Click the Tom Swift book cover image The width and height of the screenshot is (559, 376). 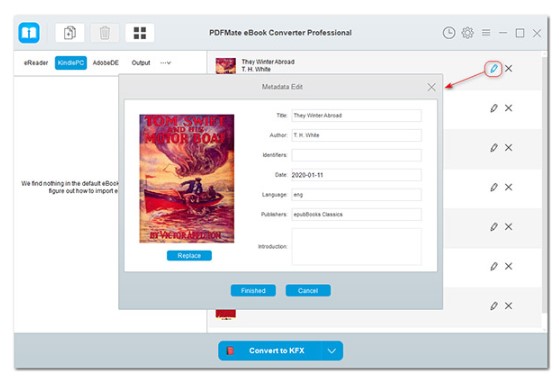187,179
